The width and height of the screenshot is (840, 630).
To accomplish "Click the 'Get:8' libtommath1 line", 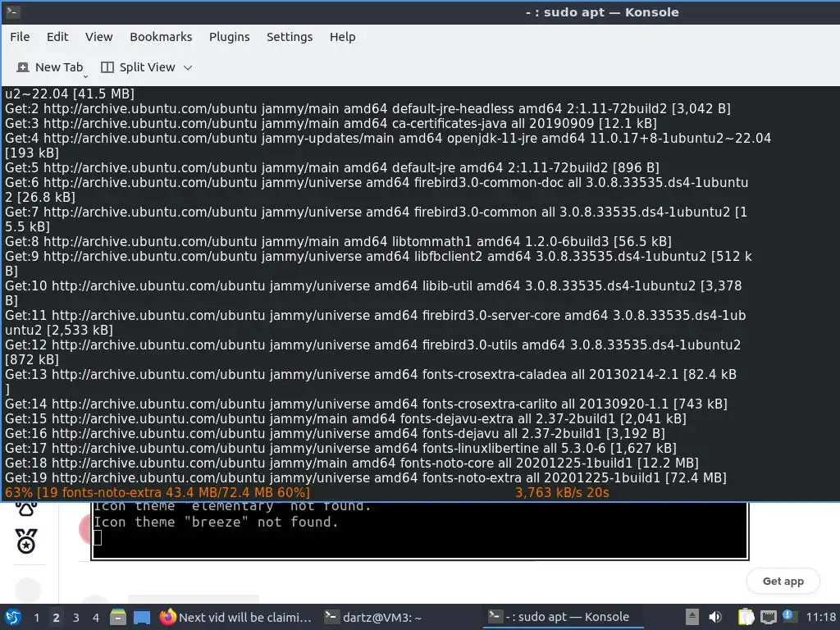I will click(339, 241).
